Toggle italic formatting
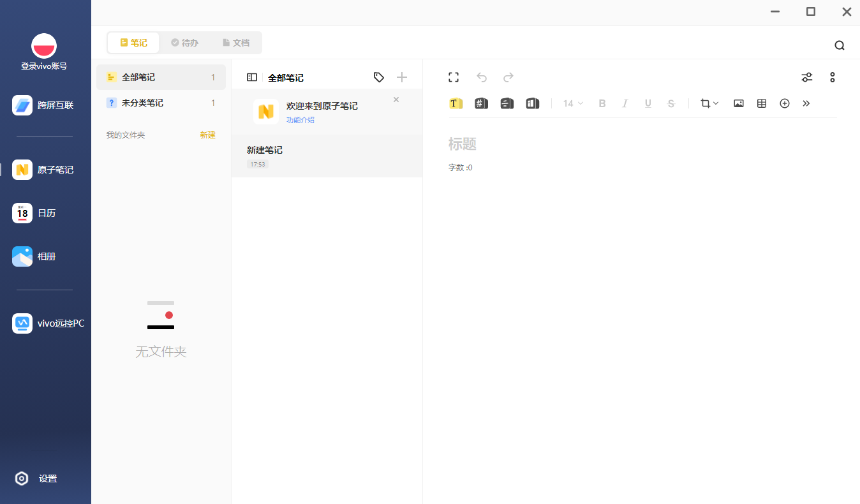 click(x=625, y=103)
